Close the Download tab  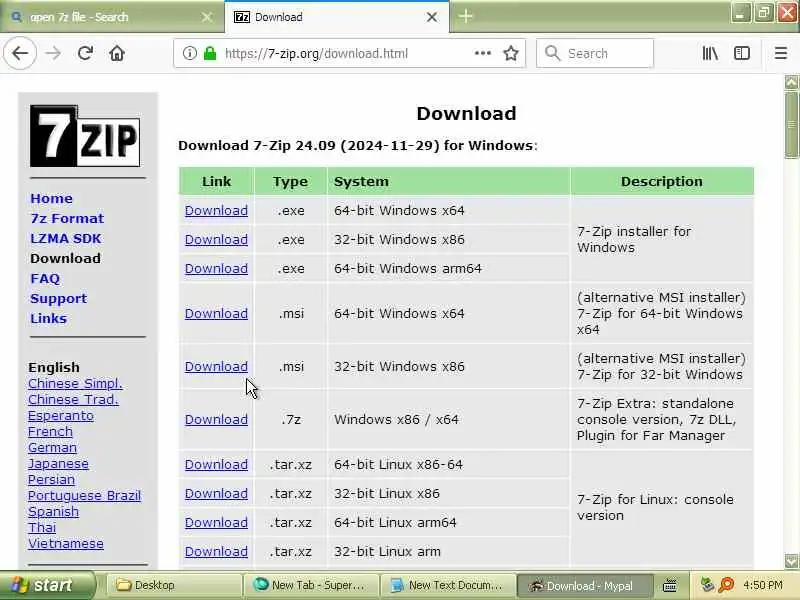[432, 17]
